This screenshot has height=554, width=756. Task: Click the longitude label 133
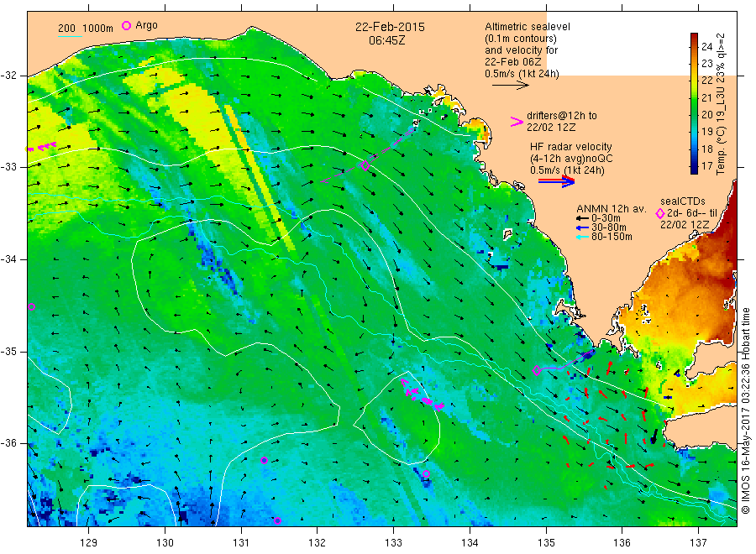(x=393, y=543)
